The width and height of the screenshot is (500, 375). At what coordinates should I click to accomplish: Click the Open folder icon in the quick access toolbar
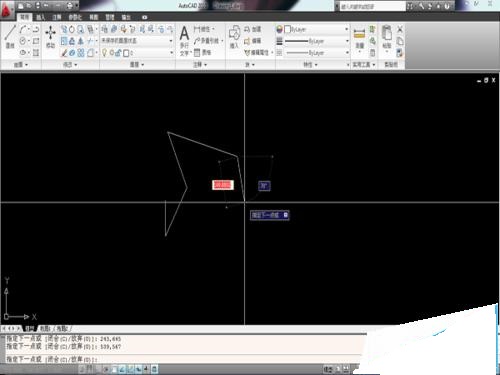coord(29,6)
